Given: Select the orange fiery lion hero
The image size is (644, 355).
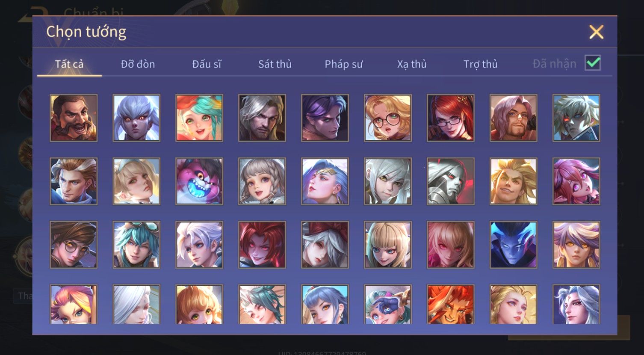Looking at the screenshot, I should pos(451,304).
